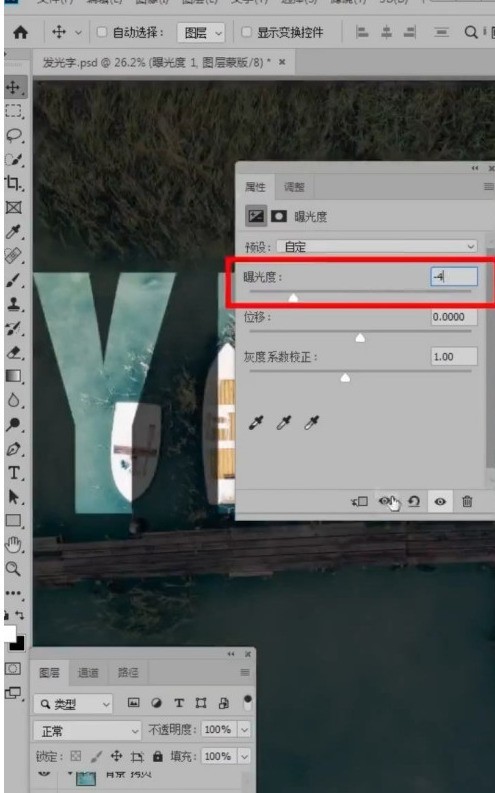Switch to the 通道 tab
Screen dimensions: 495x793
coord(88,673)
